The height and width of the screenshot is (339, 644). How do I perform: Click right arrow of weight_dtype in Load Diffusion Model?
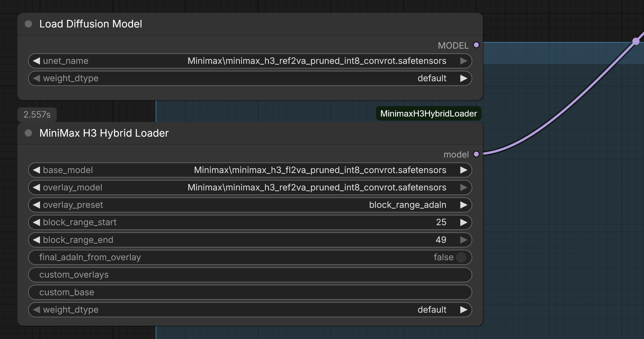[464, 78]
